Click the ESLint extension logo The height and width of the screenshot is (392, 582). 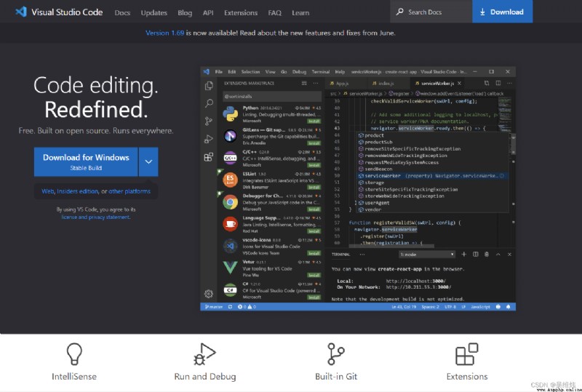click(230, 180)
